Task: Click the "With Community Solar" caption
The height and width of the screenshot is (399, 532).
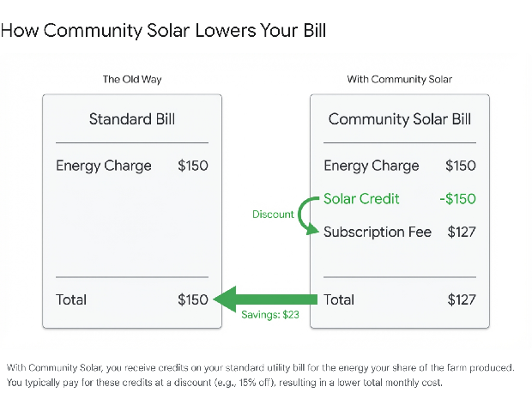Action: [399, 80]
